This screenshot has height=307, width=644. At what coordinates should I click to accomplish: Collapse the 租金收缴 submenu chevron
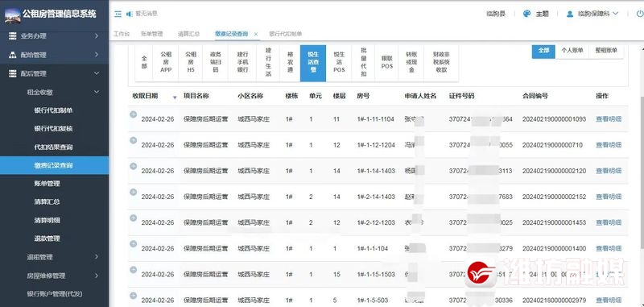[x=97, y=92]
